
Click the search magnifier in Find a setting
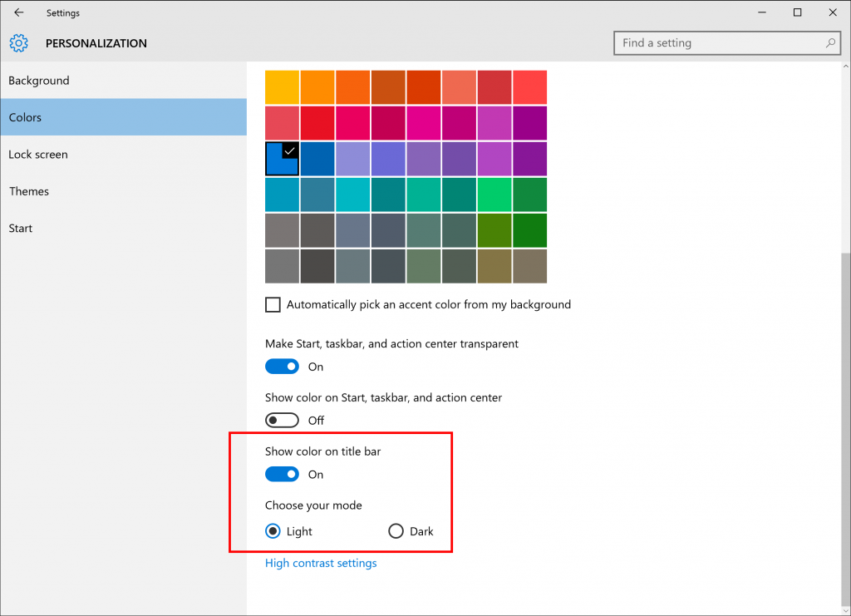coord(830,42)
